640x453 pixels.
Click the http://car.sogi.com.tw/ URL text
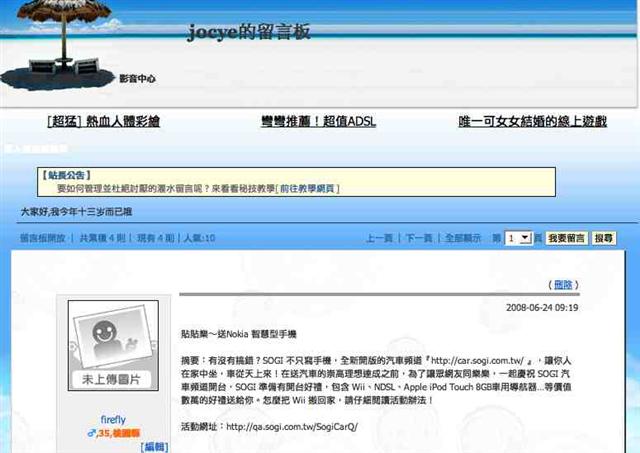point(477,361)
